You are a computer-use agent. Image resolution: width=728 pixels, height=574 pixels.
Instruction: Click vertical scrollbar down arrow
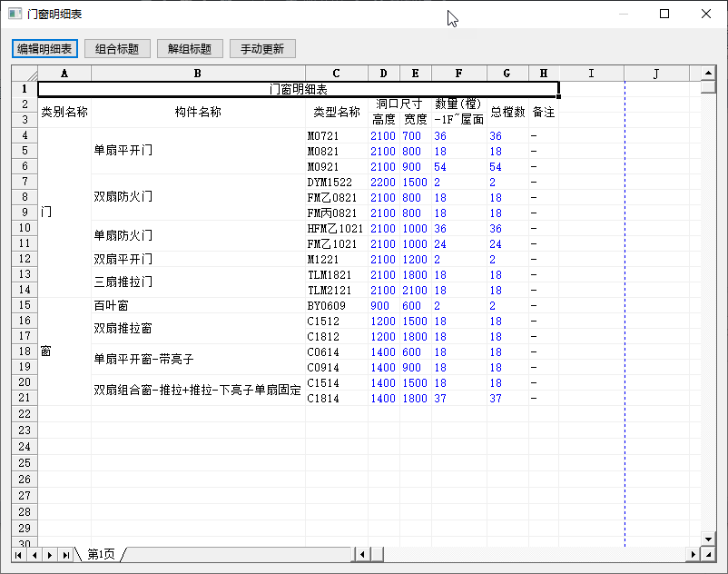tap(708, 539)
